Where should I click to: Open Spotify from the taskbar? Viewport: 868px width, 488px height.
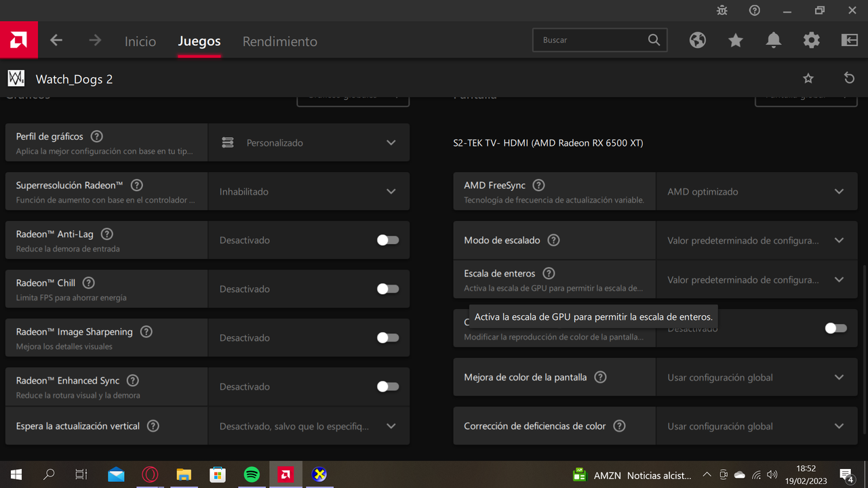(252, 474)
